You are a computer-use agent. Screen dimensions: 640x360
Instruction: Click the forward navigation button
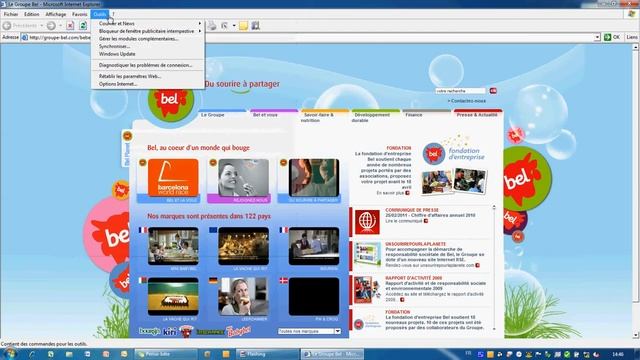click(x=51, y=26)
